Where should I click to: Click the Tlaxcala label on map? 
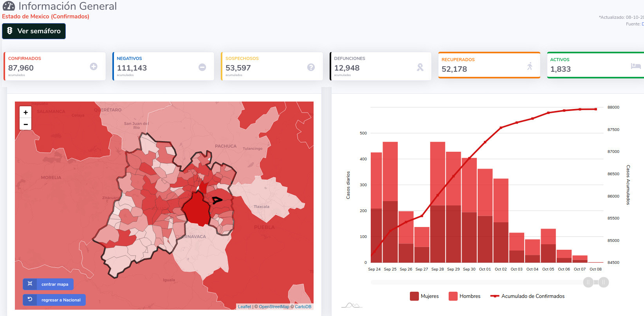pyautogui.click(x=262, y=207)
